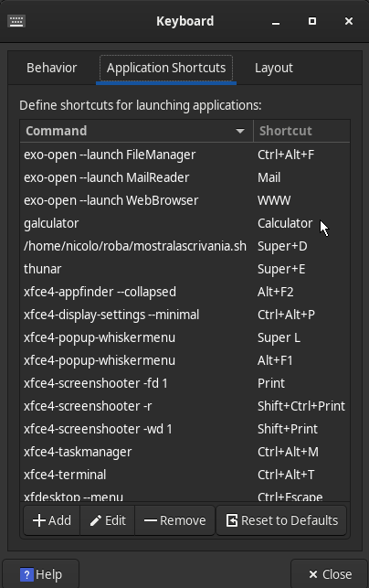Select the xfce4-taskmanager entry

[x=185, y=452]
